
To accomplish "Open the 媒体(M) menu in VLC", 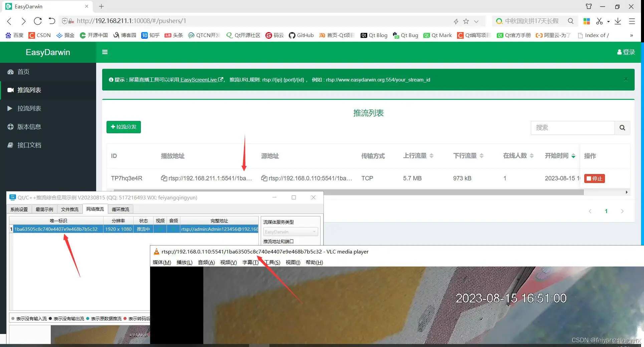I will tap(162, 262).
